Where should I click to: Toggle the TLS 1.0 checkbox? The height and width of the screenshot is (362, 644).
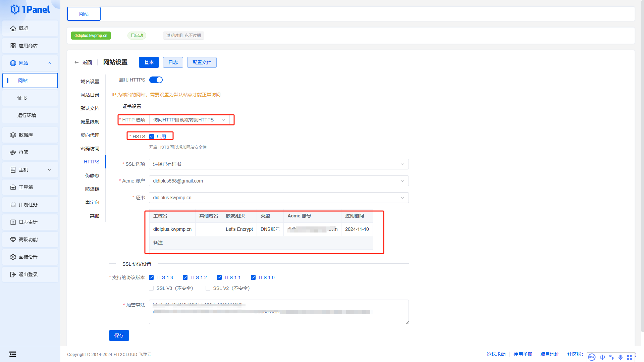253,277
